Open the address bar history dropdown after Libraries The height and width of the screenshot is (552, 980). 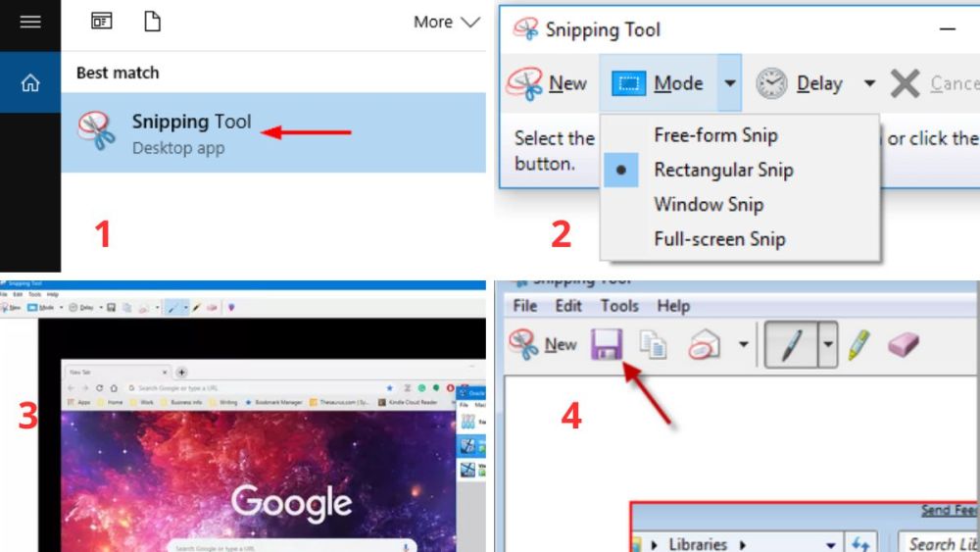click(831, 544)
